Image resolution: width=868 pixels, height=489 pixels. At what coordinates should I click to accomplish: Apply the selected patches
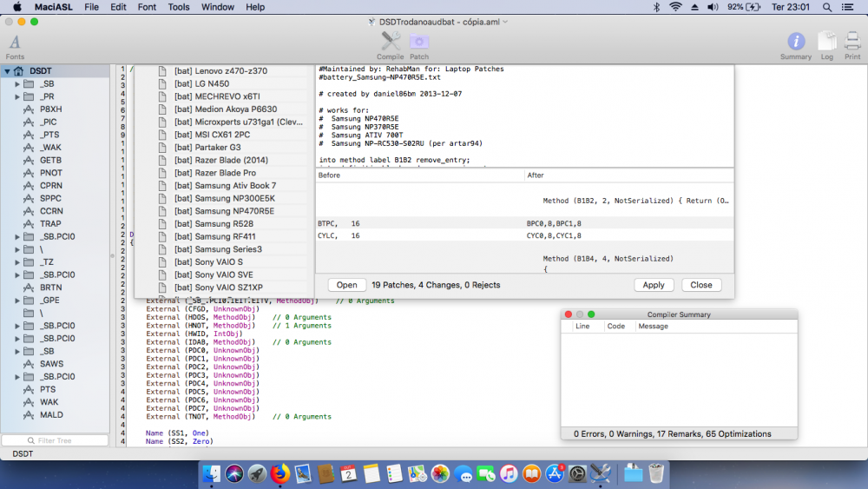pos(654,285)
